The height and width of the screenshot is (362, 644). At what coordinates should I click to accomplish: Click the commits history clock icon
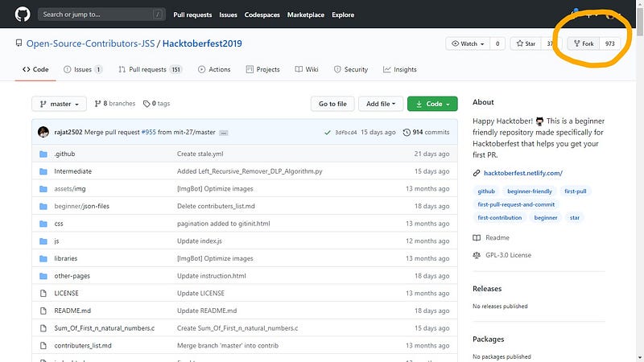tap(407, 132)
